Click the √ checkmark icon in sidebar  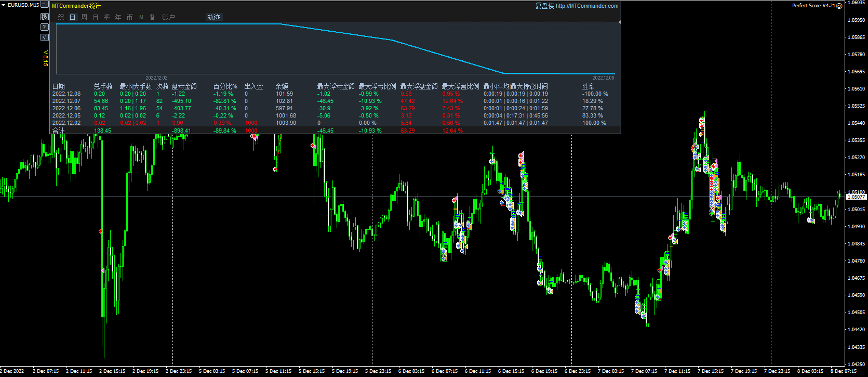(45, 37)
